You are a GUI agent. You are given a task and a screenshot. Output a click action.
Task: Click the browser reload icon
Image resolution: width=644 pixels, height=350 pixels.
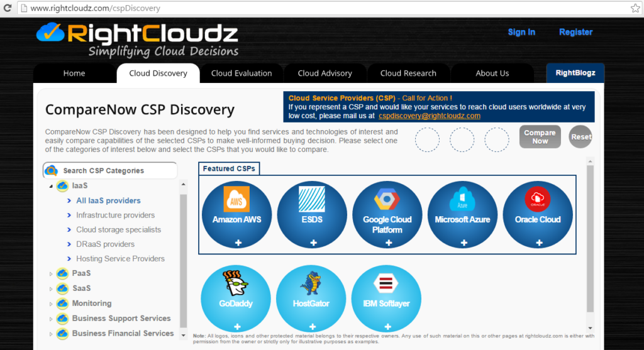[8, 8]
